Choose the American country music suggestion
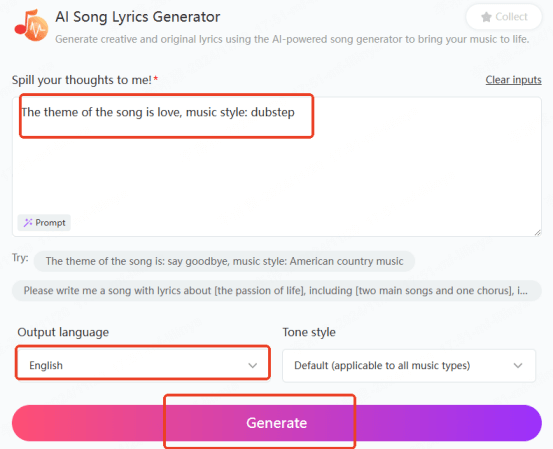Viewport: 553px width, 449px height. [x=224, y=261]
